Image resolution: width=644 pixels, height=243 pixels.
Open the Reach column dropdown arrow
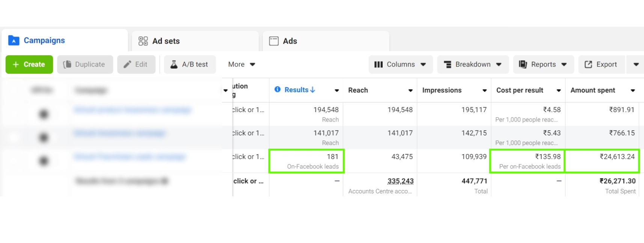coord(410,90)
